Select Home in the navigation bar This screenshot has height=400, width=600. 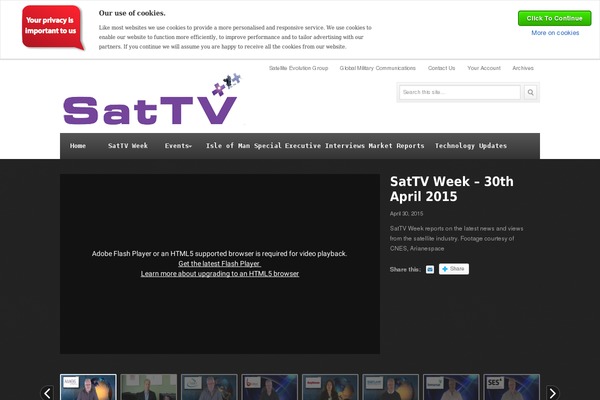[78, 146]
